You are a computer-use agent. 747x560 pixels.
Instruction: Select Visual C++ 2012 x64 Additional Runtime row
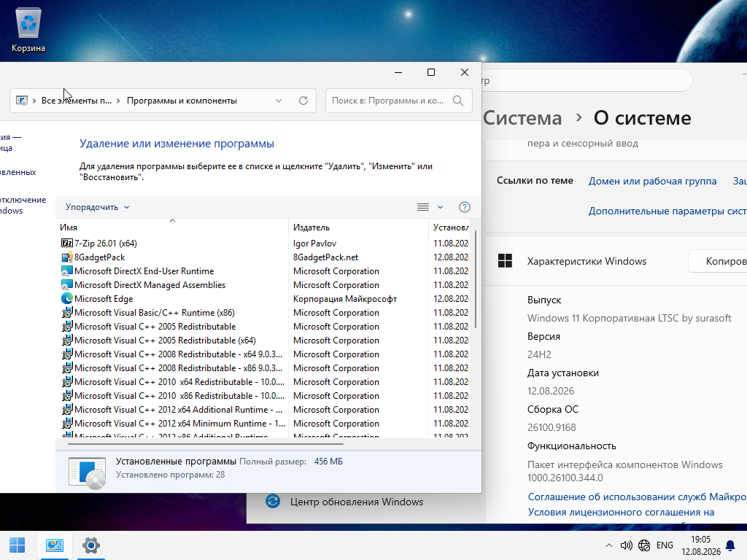(x=264, y=409)
